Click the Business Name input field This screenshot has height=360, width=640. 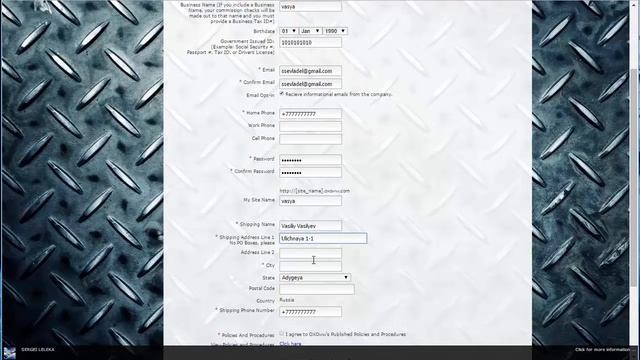tap(310, 6)
